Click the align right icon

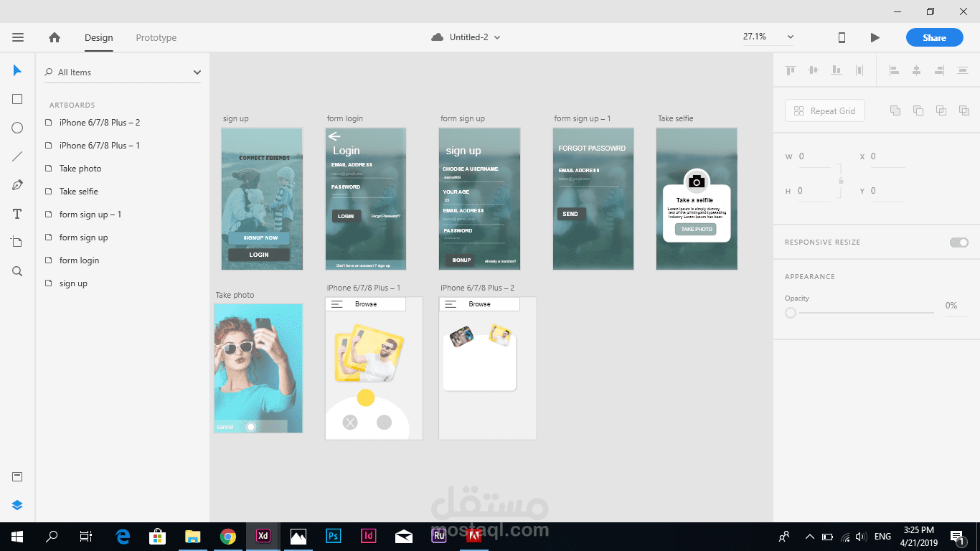[x=939, y=70]
